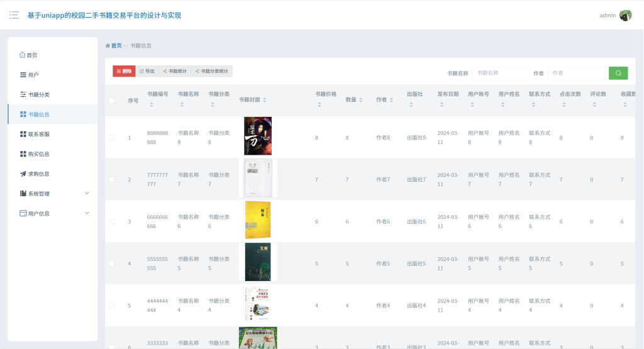Sort by 用户姓名 column arrows

(502, 104)
